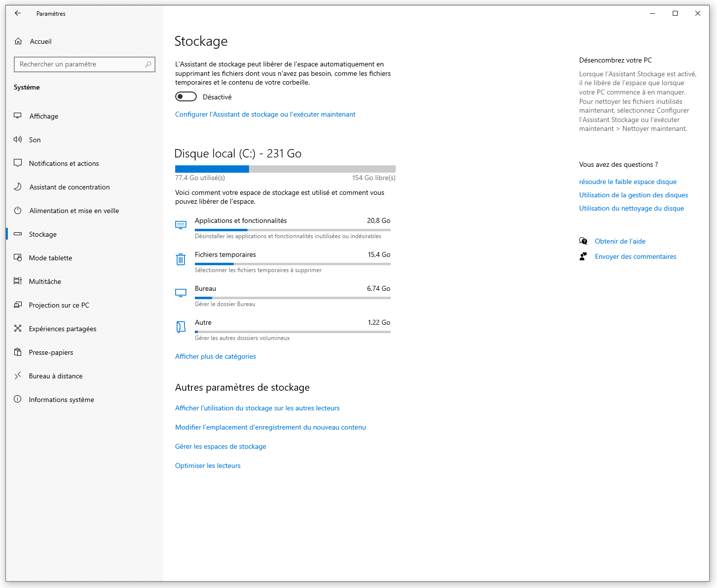Click the Autre category folder icon
717x588 pixels.
coord(181,327)
